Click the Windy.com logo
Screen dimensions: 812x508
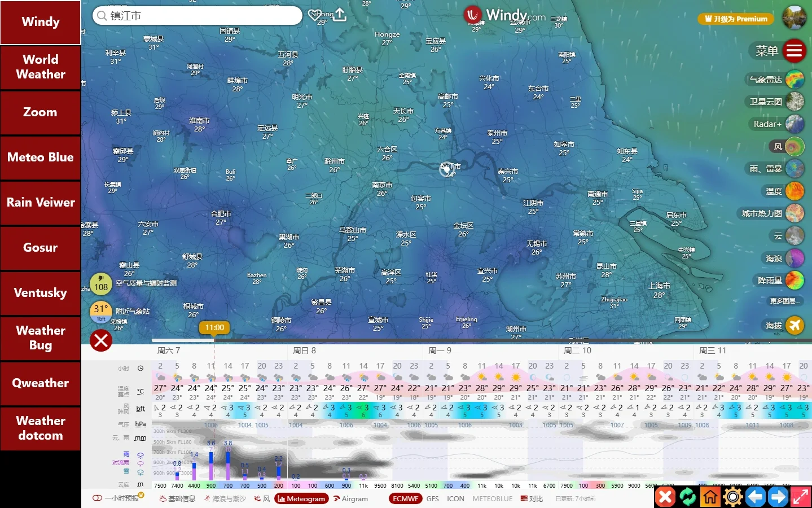tap(504, 15)
